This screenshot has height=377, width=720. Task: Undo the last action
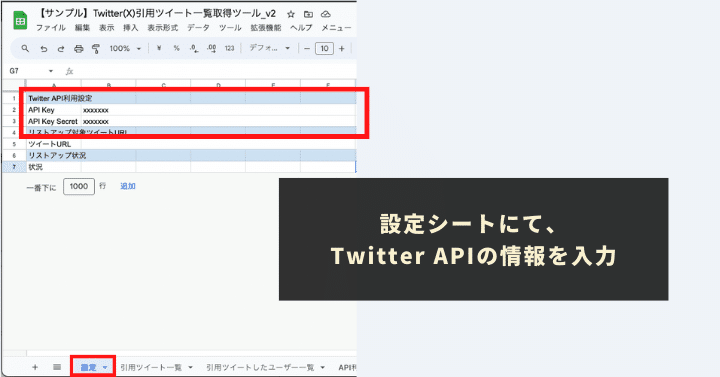coord(44,48)
